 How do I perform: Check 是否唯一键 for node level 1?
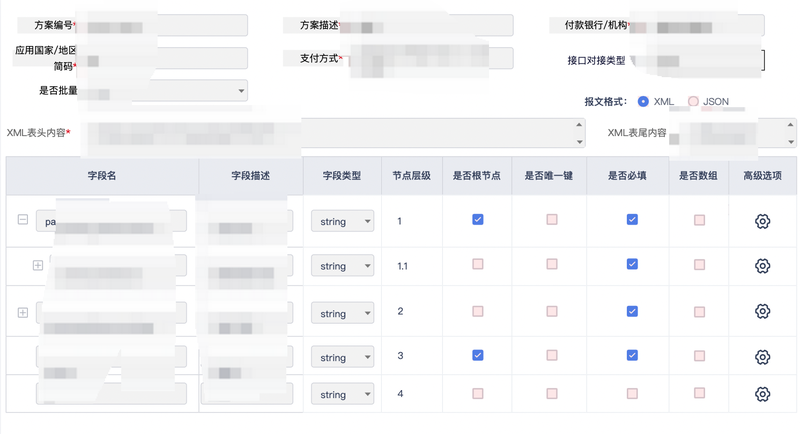point(552,219)
